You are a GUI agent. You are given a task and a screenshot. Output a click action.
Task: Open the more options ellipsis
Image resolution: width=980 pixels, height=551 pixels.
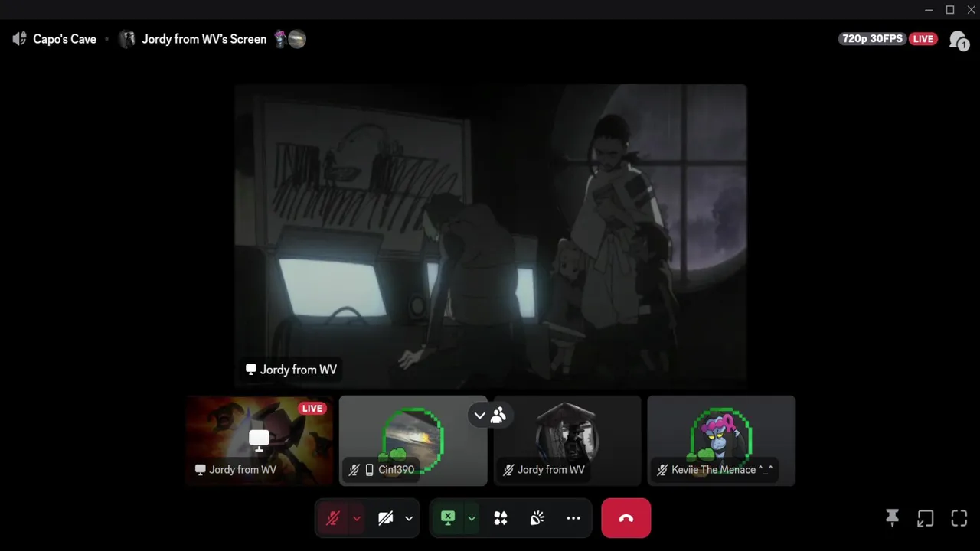coord(573,518)
